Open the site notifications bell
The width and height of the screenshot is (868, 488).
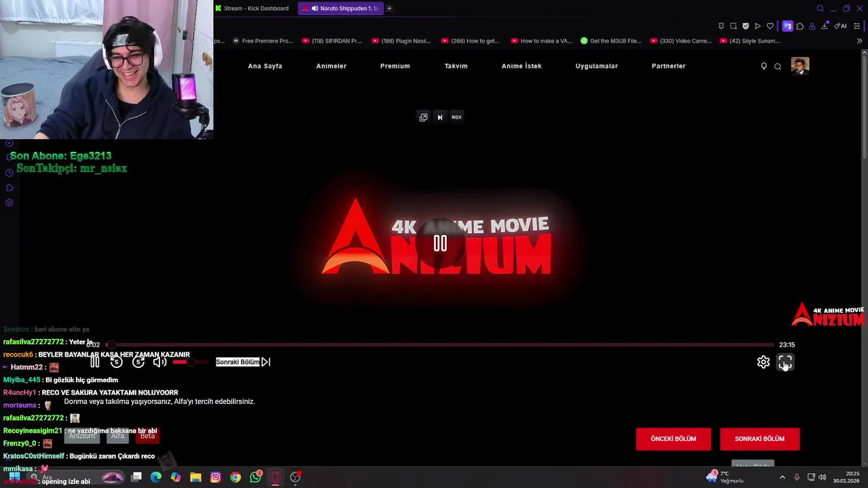764,66
